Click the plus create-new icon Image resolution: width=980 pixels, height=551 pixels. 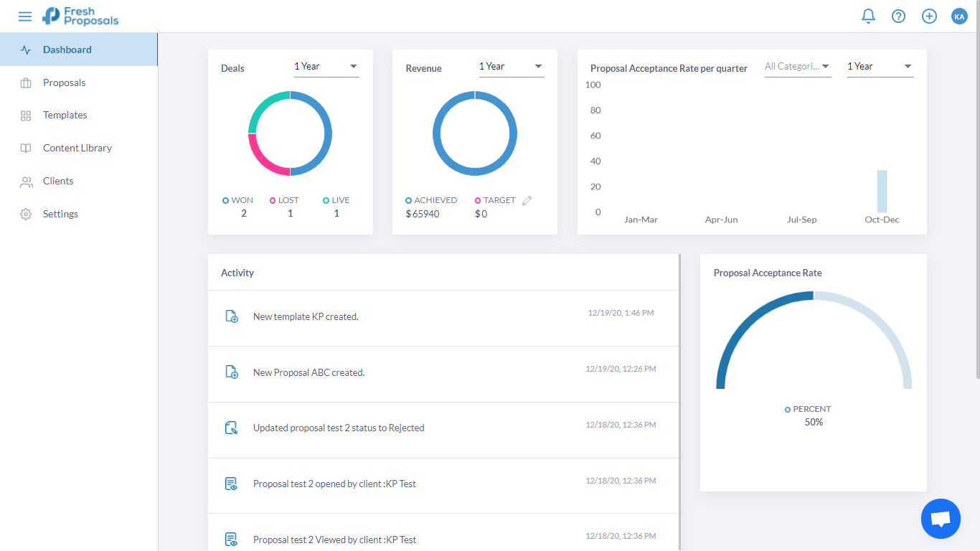[929, 16]
